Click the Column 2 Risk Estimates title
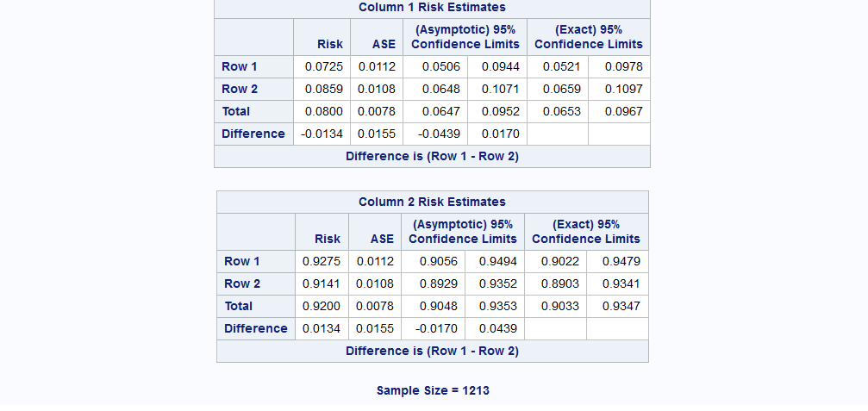Image resolution: width=868 pixels, height=411 pixels. (432, 202)
